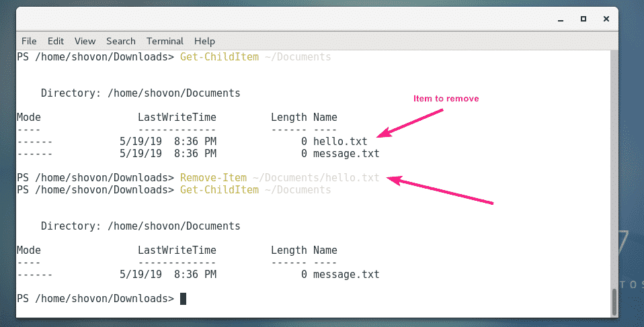Click the Length header in the first table
This screenshot has width=644, height=327.
pyautogui.click(x=288, y=118)
